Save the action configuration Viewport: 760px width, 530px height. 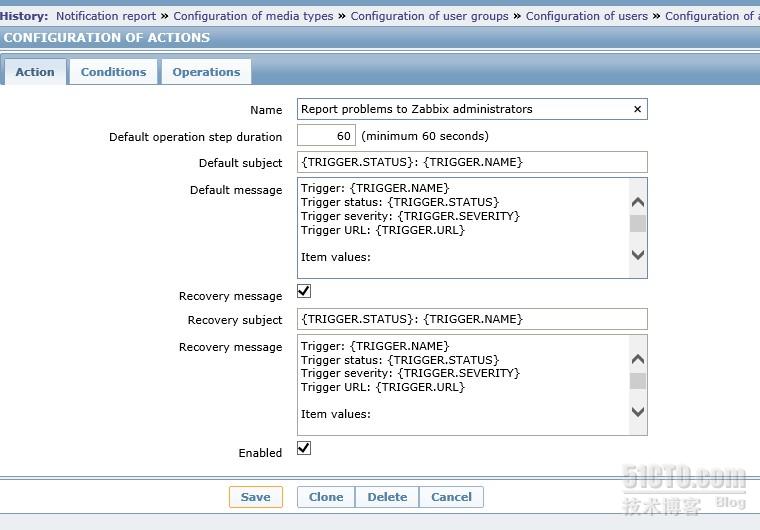coord(255,497)
